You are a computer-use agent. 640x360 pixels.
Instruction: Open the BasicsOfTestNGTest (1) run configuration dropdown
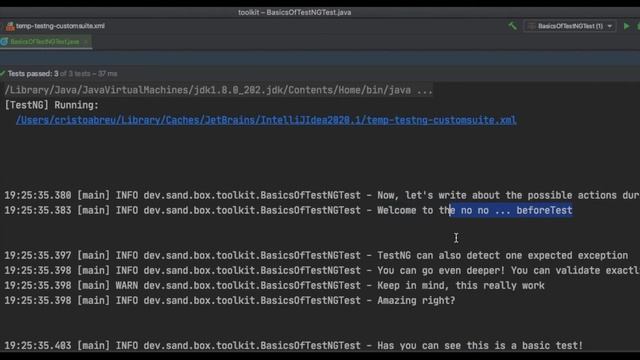(570, 26)
